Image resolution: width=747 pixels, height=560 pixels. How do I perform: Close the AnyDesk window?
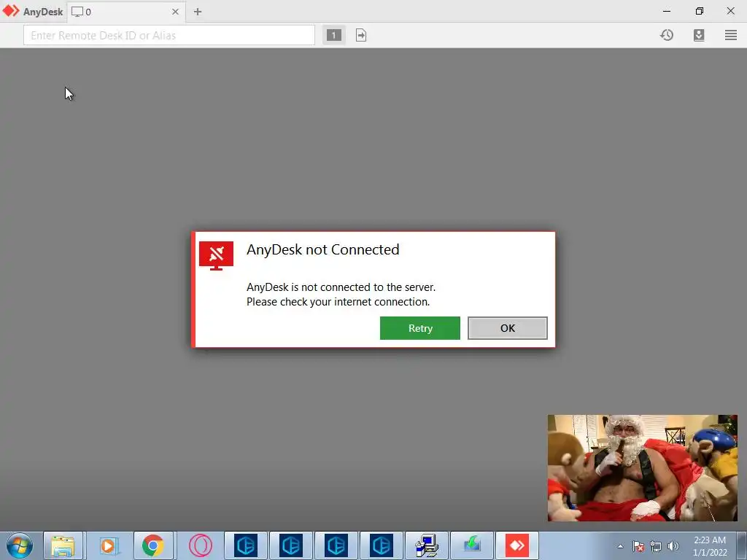(731, 11)
